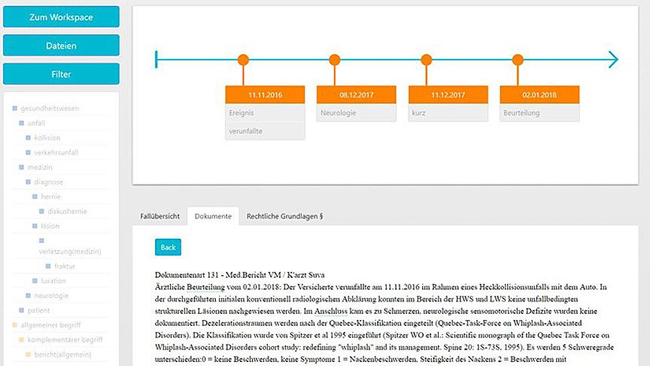The width and height of the screenshot is (650, 366).
Task: Open the Rechtliche Grundlagen § tab
Action: pos(285,216)
